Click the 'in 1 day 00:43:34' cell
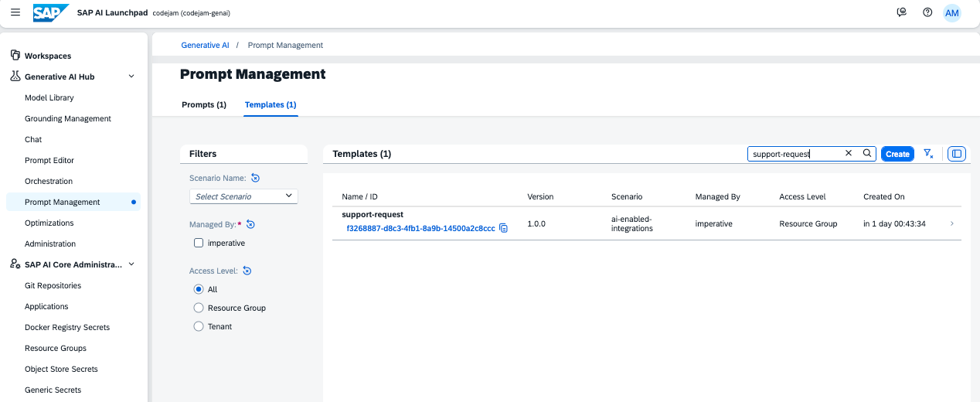The height and width of the screenshot is (402, 980). pos(894,223)
